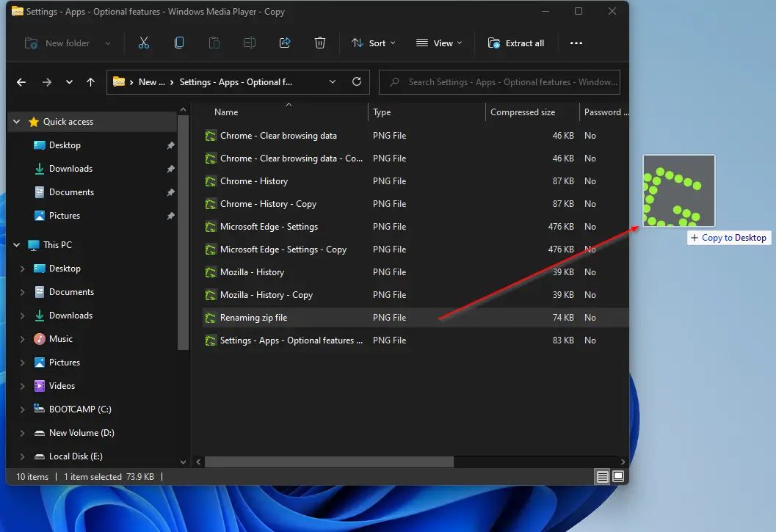Expand the Pictures node under This PC
The image size is (776, 532).
pyautogui.click(x=22, y=362)
